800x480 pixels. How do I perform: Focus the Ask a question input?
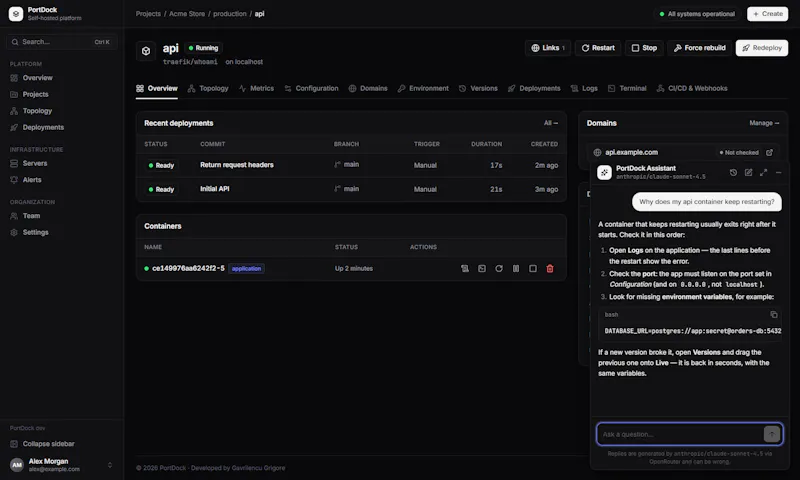tap(680, 434)
